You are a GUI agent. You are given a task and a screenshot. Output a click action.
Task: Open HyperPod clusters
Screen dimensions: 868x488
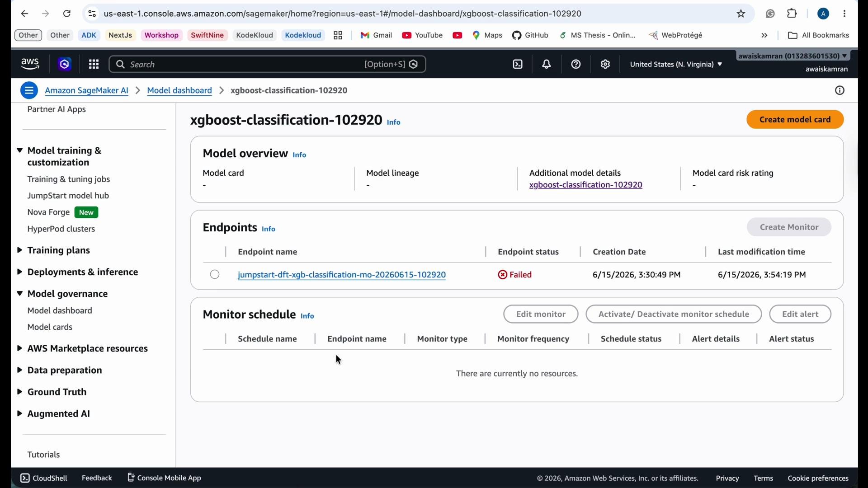pyautogui.click(x=61, y=230)
